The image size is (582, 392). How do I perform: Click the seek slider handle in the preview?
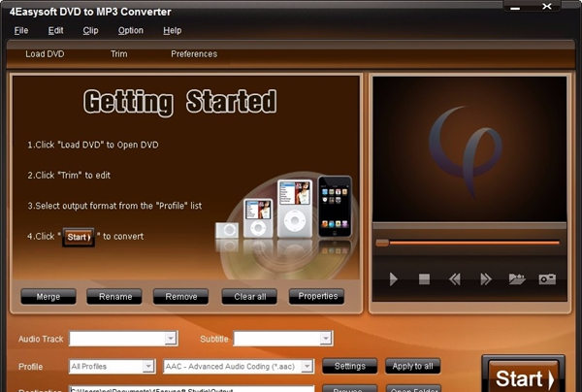pos(382,243)
